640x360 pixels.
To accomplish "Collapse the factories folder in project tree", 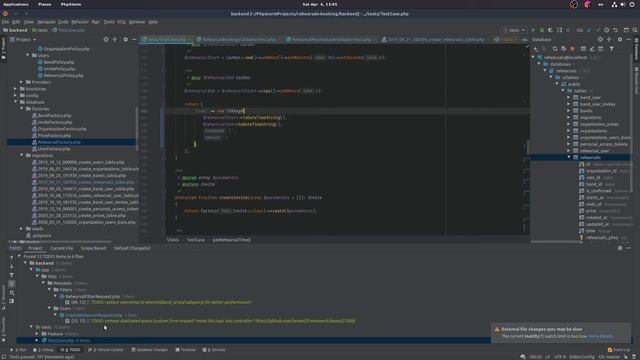I will point(22,109).
